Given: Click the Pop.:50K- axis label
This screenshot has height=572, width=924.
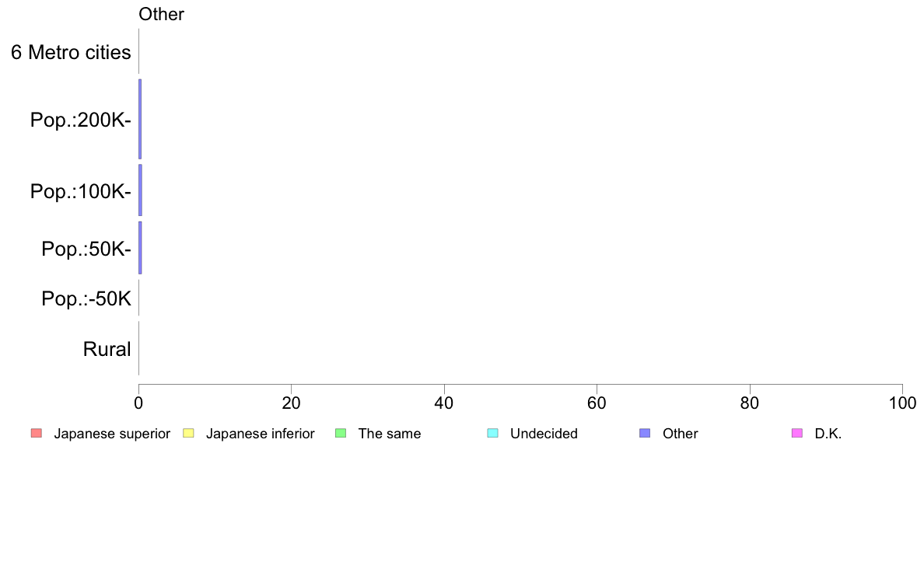Looking at the screenshot, I should (86, 249).
